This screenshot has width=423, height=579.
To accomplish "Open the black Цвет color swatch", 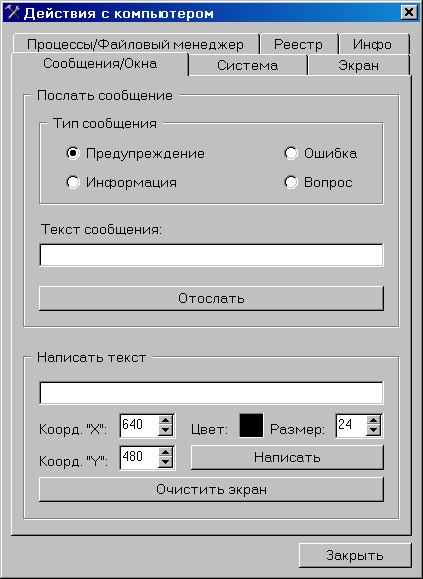I will click(251, 426).
